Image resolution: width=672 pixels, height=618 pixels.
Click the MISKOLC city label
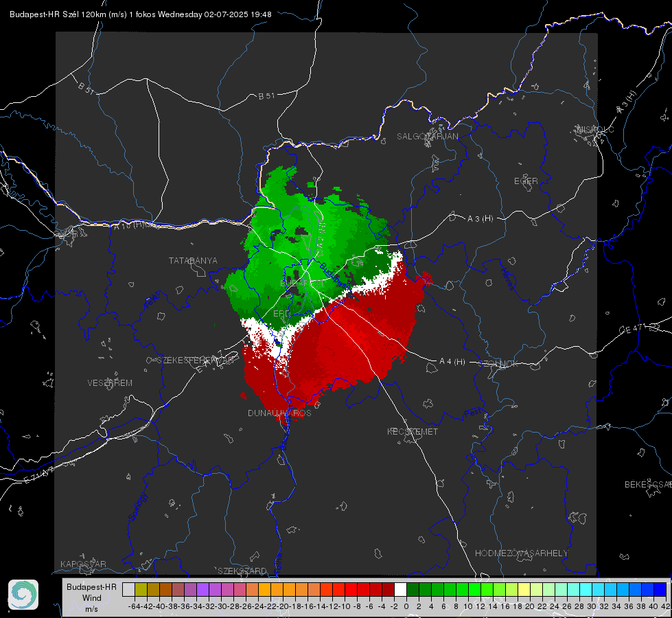(x=596, y=129)
